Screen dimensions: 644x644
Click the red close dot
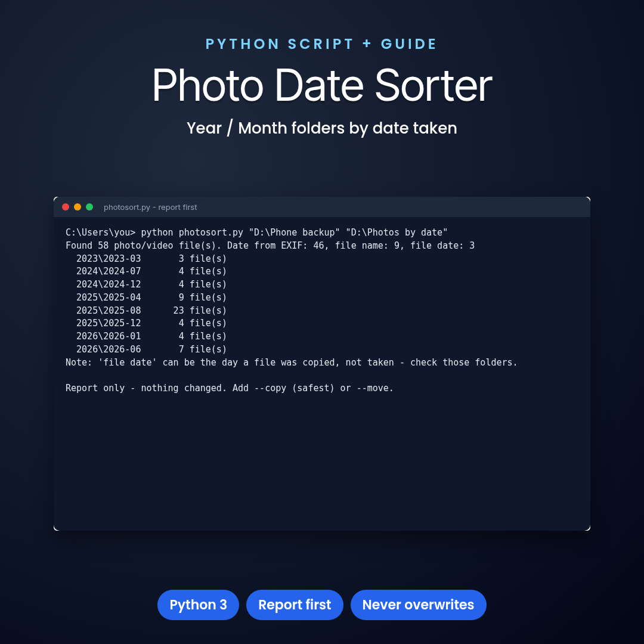pyautogui.click(x=66, y=207)
